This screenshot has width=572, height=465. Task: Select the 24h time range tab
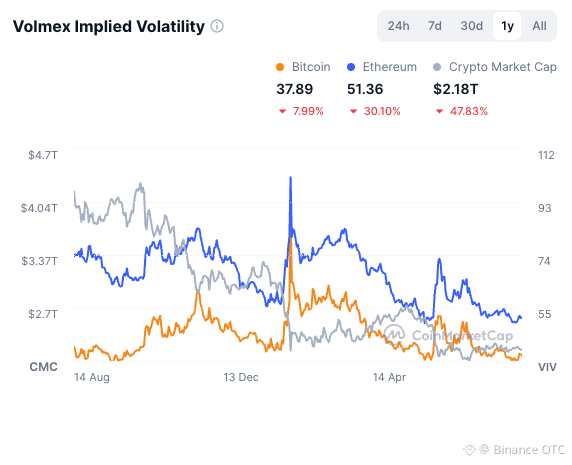(398, 26)
